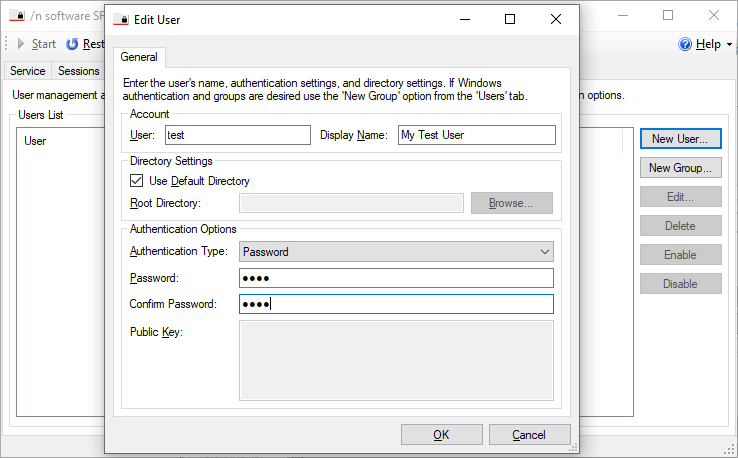The width and height of the screenshot is (738, 458).
Task: Open the Service tab
Action: pyautogui.click(x=27, y=71)
